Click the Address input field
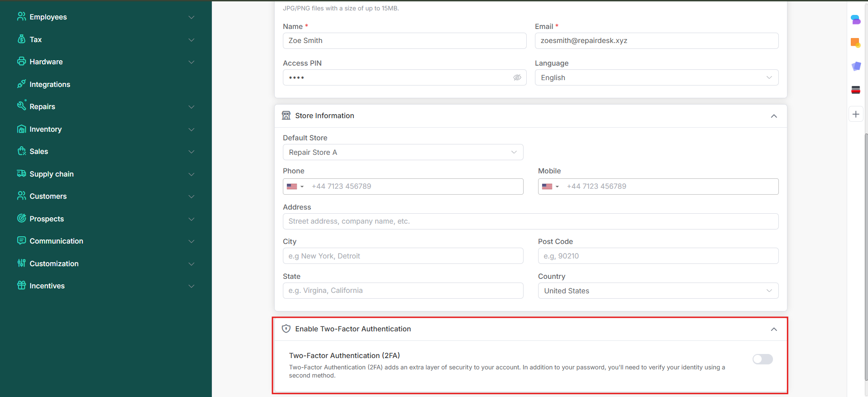The height and width of the screenshot is (397, 868). (530, 221)
